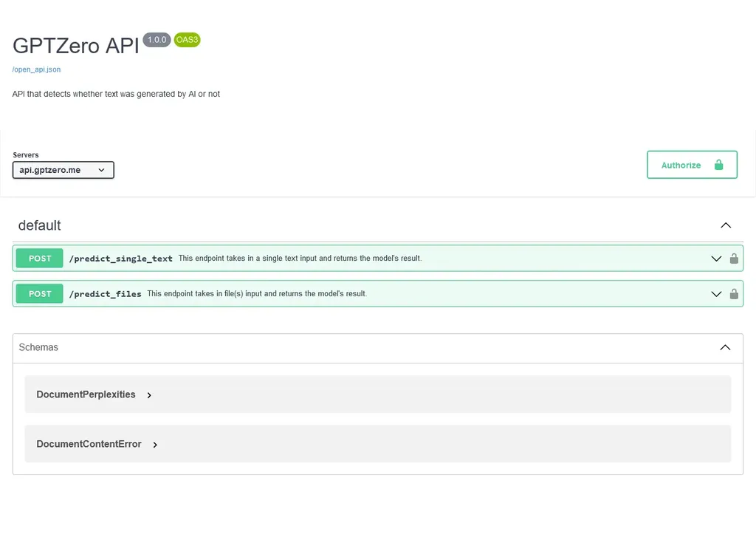Screen dimensions: 756x560
Task: Click the lock icon on /predict_single_text row
Action: coord(734,259)
